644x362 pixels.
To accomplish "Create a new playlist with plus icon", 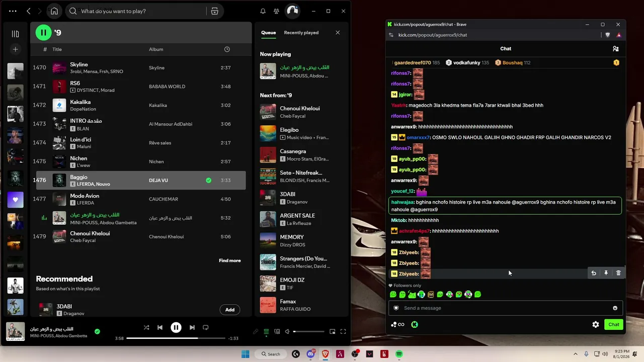I will [15, 49].
